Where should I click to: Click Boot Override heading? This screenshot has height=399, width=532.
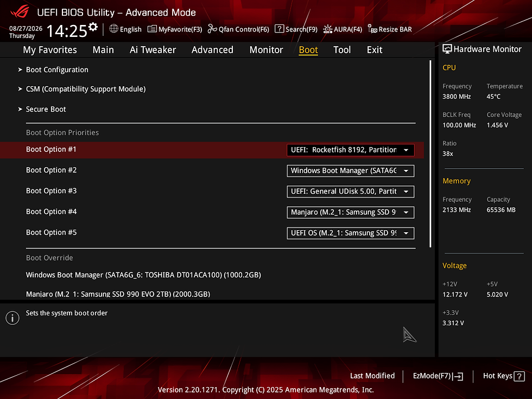49,258
